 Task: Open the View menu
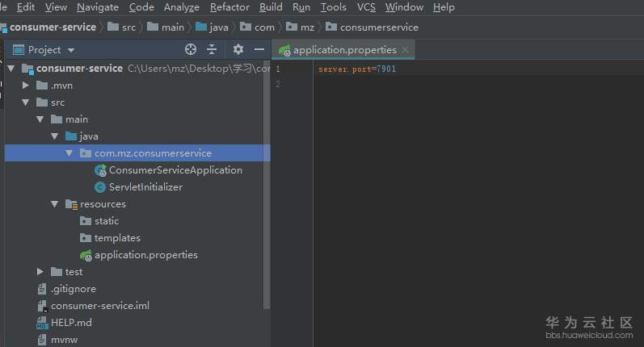(x=56, y=7)
